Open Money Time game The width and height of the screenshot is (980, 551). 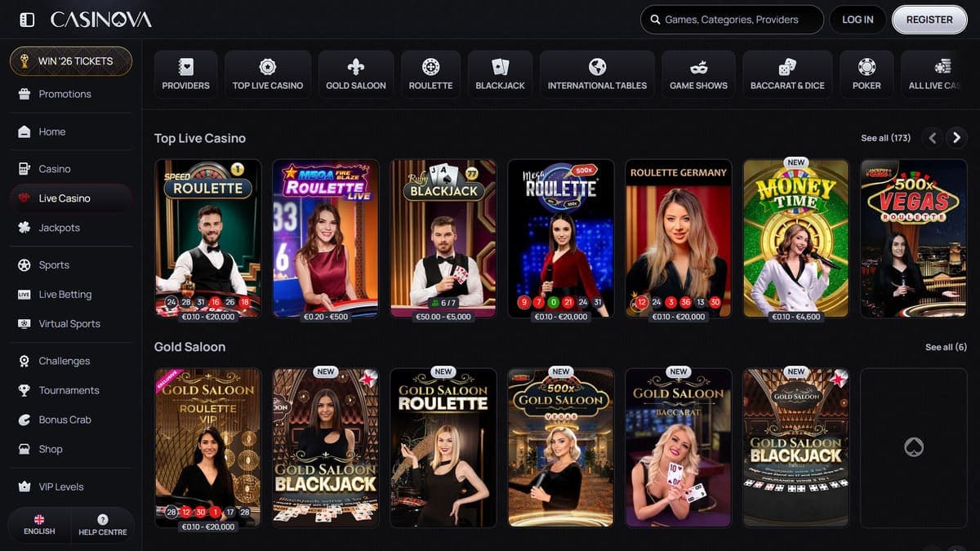click(x=796, y=238)
